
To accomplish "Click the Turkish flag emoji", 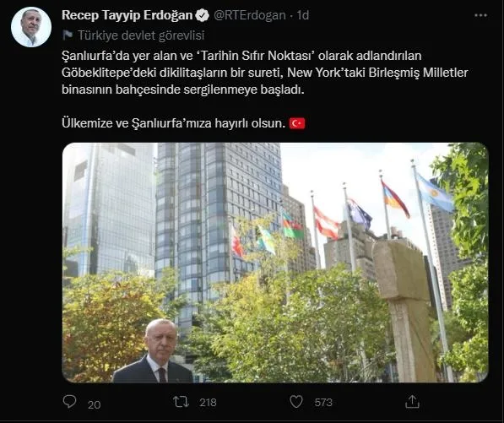I will pyautogui.click(x=297, y=123).
